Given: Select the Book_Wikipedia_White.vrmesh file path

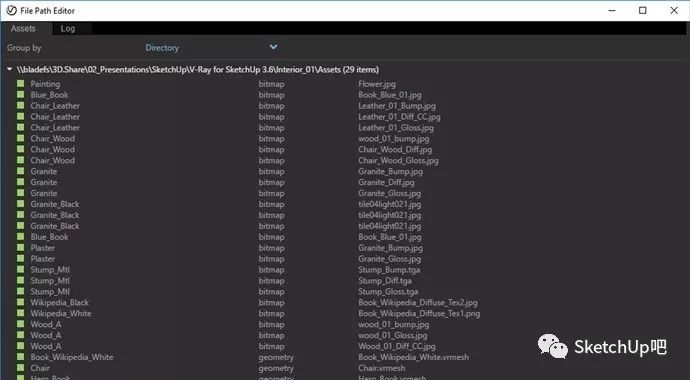Looking at the screenshot, I should click(413, 357).
